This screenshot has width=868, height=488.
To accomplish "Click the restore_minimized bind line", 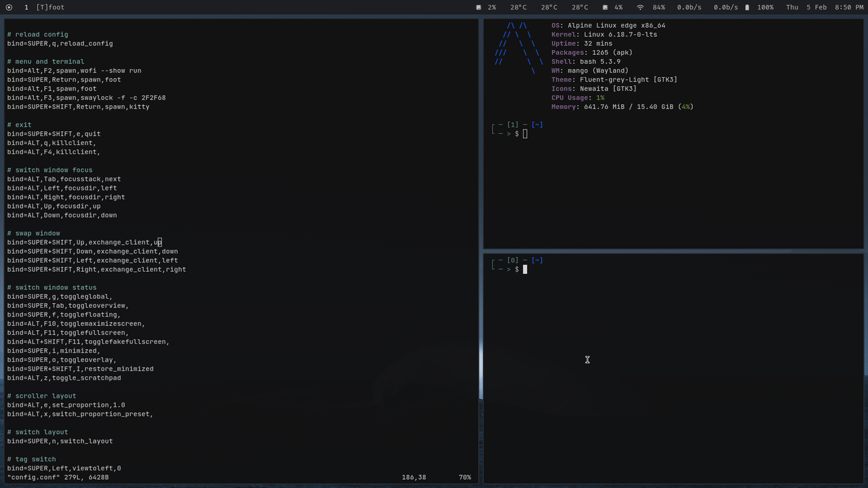I will pos(81,369).
